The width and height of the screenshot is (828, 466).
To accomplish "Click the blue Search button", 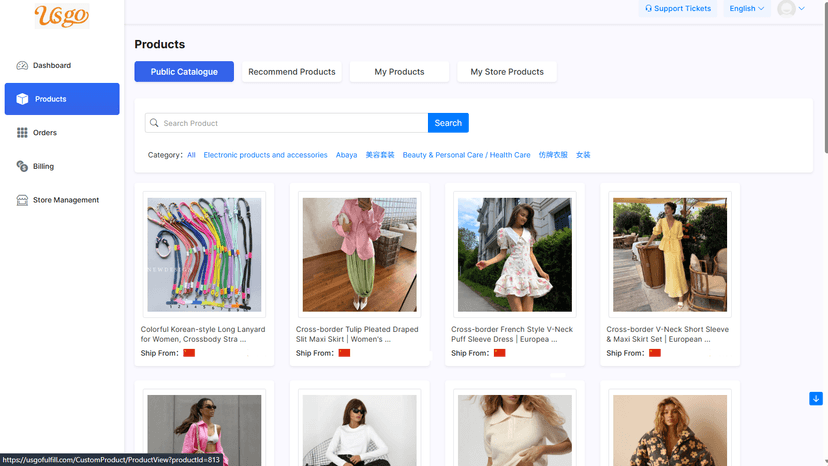I will pyautogui.click(x=448, y=123).
